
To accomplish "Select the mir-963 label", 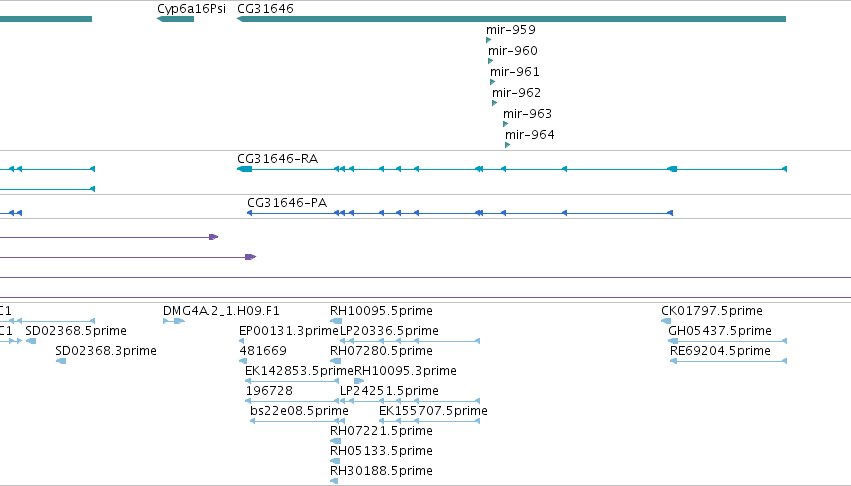I will (x=528, y=114).
